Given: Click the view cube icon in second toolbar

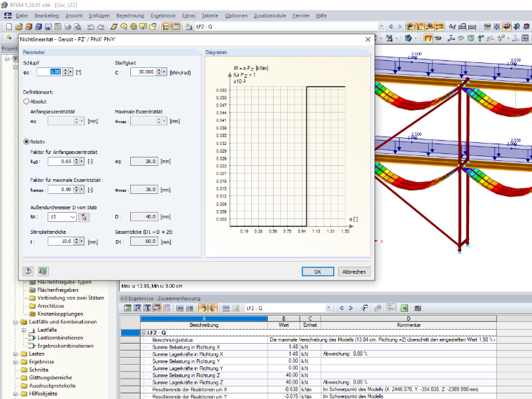Looking at the screenshot, I should point(408,38).
